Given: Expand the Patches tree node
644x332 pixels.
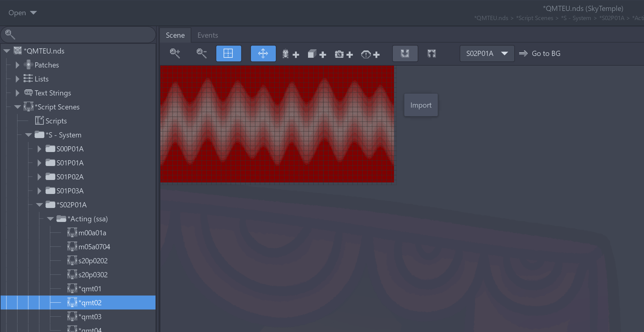Looking at the screenshot, I should (18, 65).
